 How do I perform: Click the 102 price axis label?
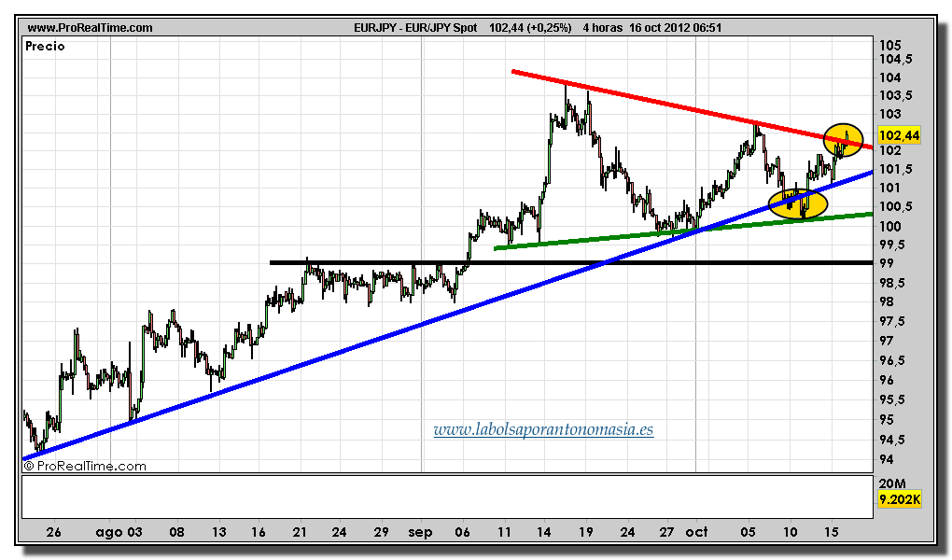click(x=890, y=150)
